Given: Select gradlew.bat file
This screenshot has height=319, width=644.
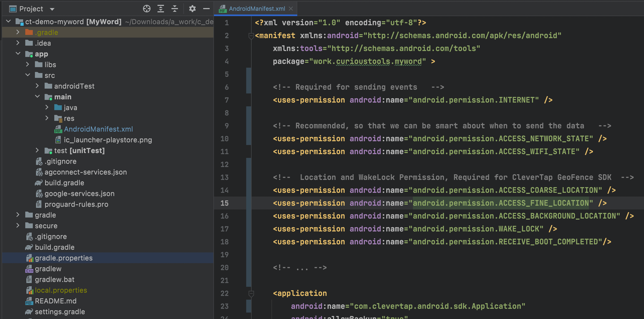Looking at the screenshot, I should click(x=55, y=280).
